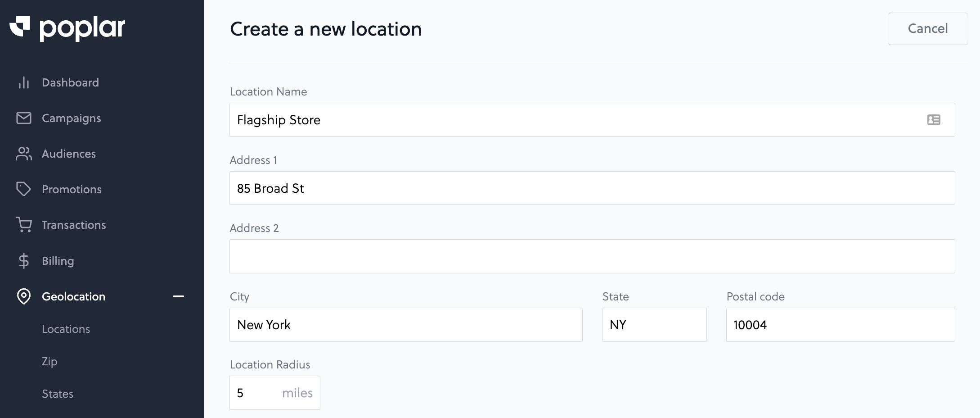Screen dimensions: 980x418
Task: Click the autofill card icon in Location Name
Action: click(934, 120)
